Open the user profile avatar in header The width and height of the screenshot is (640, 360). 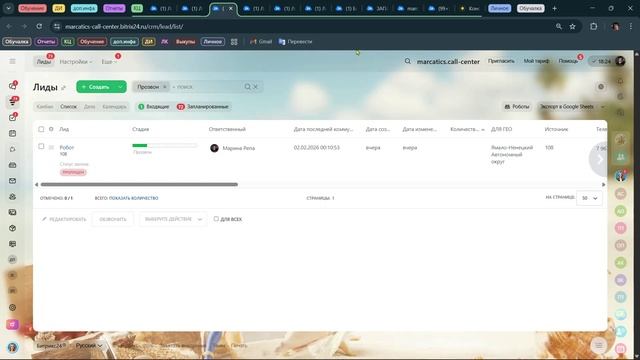coord(620,61)
